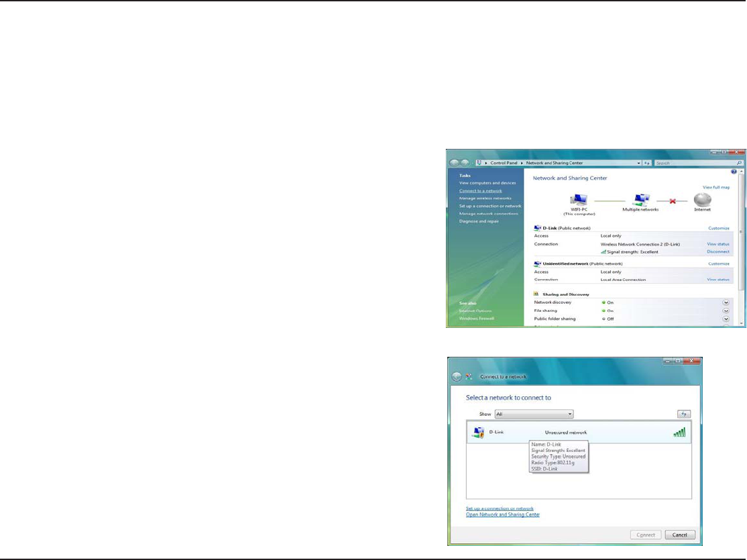Click the forward arrow in Network and Sharing Center
This screenshot has height=560, width=747.
tap(465, 162)
